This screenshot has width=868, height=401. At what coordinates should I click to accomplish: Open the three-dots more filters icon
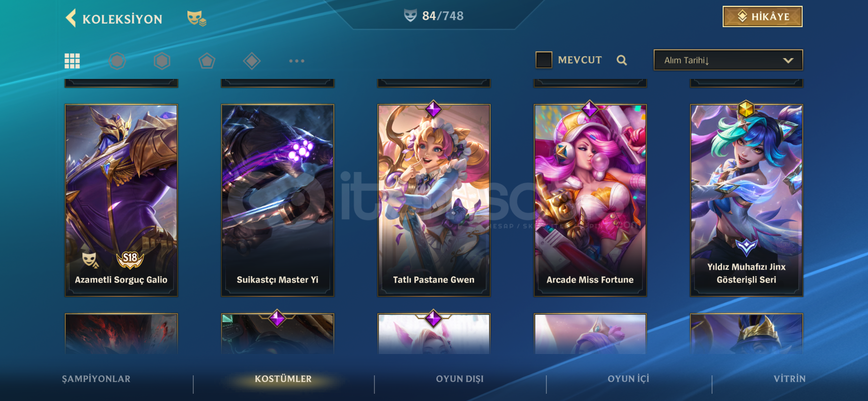(x=296, y=61)
